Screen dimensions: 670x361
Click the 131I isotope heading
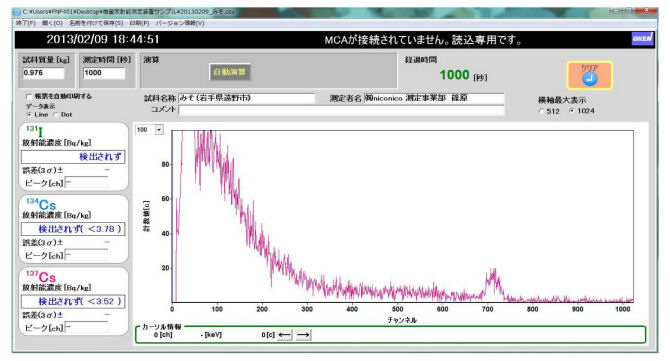point(35,131)
